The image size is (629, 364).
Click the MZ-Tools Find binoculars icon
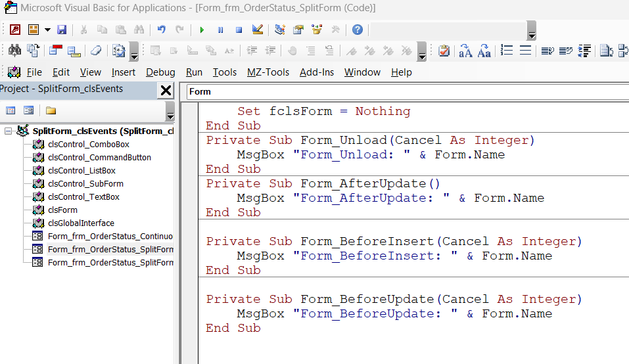point(15,51)
